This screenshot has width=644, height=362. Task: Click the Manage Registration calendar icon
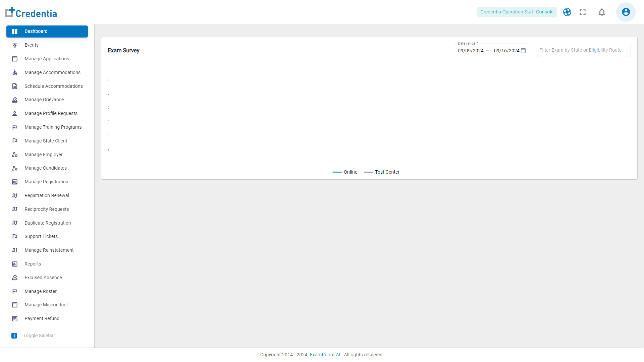tap(15, 182)
